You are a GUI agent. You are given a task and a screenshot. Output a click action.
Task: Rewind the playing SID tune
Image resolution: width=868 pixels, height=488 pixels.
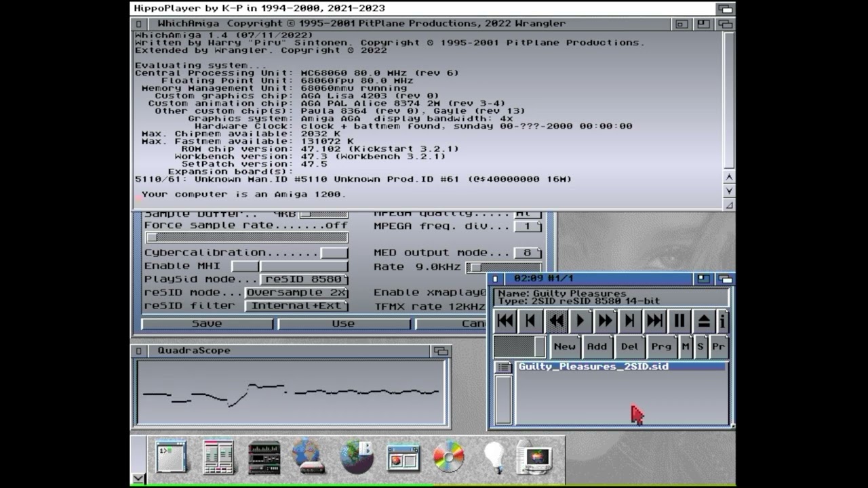pyautogui.click(x=555, y=321)
